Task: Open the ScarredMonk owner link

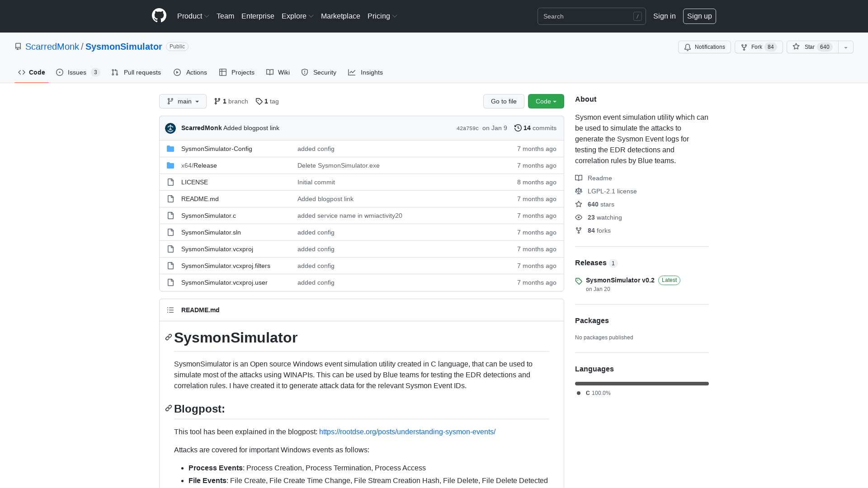Action: 52,47
